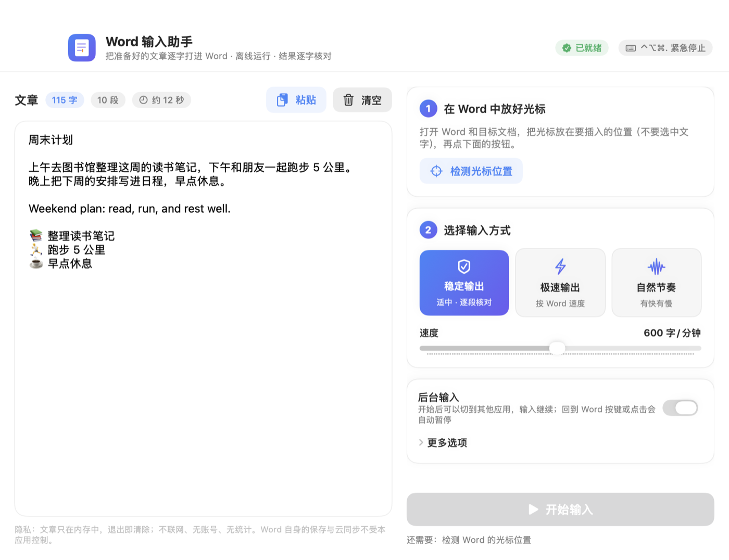Click 检测光标位置 button text

point(481,171)
